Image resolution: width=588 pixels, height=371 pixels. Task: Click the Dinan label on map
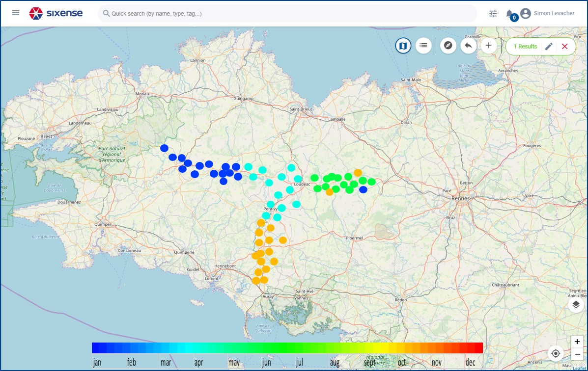coord(406,122)
